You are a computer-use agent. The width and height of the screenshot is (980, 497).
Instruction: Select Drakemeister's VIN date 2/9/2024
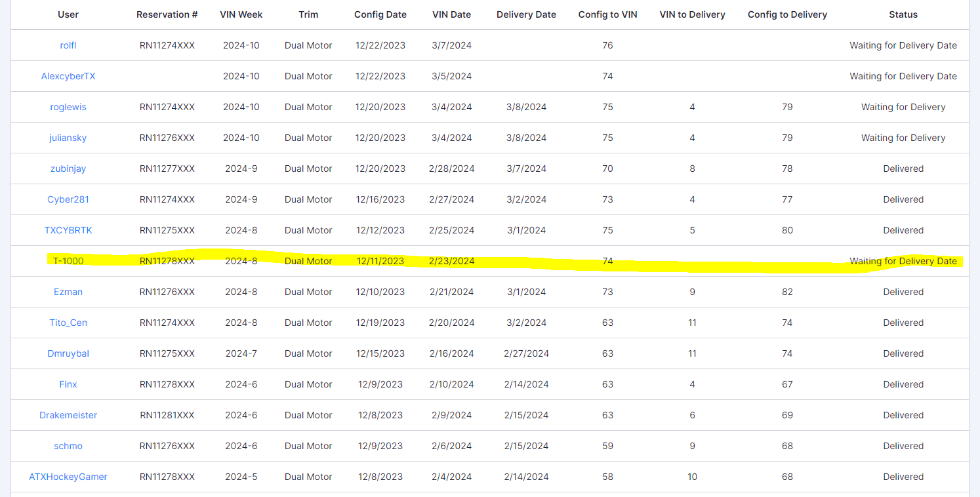452,415
